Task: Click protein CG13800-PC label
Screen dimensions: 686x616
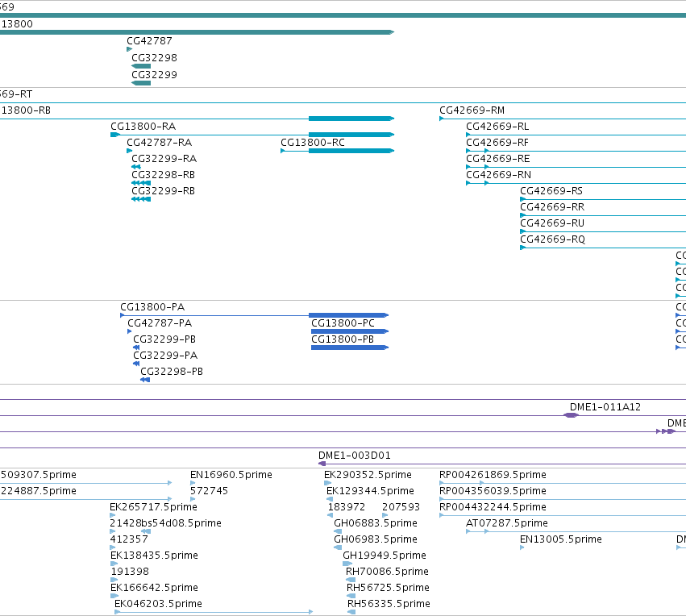Action: (343, 323)
